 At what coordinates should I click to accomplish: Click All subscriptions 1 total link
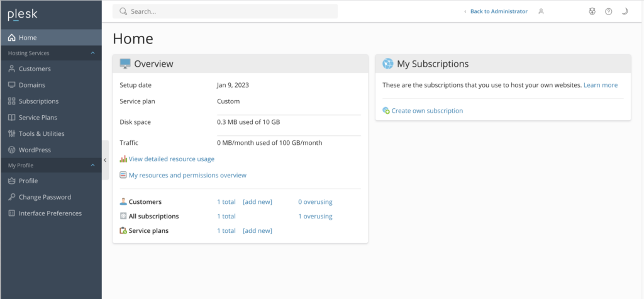coord(226,217)
